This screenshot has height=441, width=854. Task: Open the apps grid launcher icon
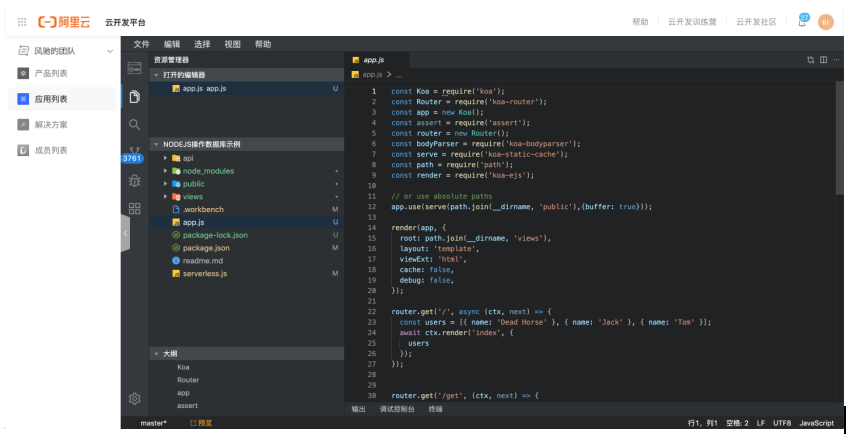pos(22,22)
